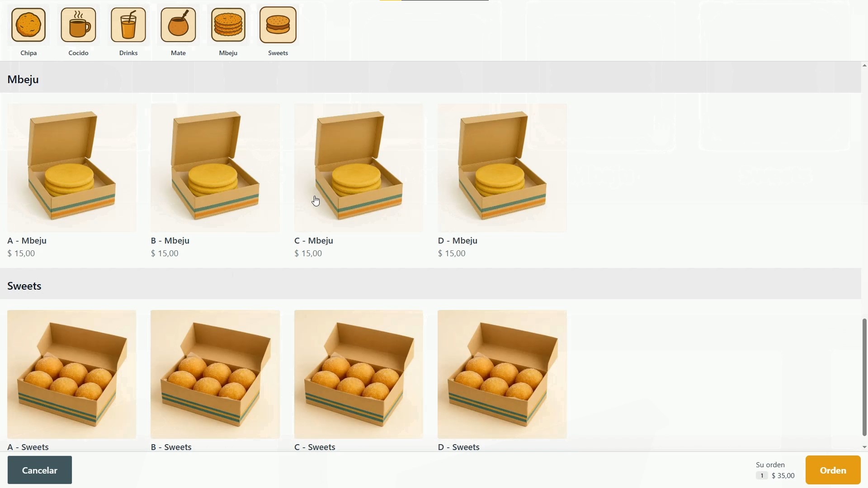Choose the D - Mbeju product image

tap(502, 168)
